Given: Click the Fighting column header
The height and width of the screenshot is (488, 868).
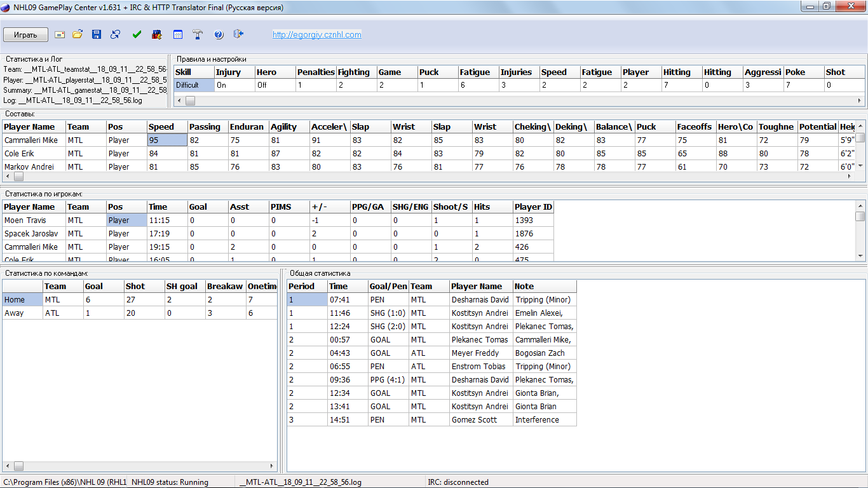Looking at the screenshot, I should click(x=356, y=72).
